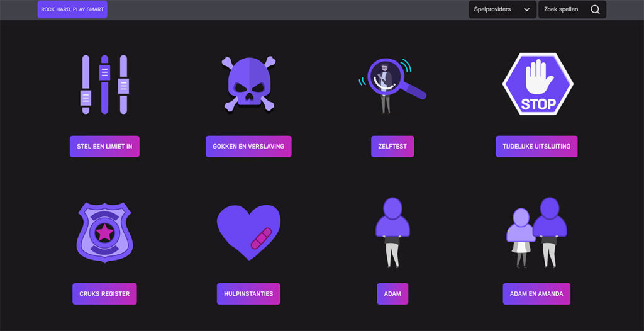The height and width of the screenshot is (331, 644).
Task: Open Tijdelijke uitsluiting option
Action: (x=536, y=147)
